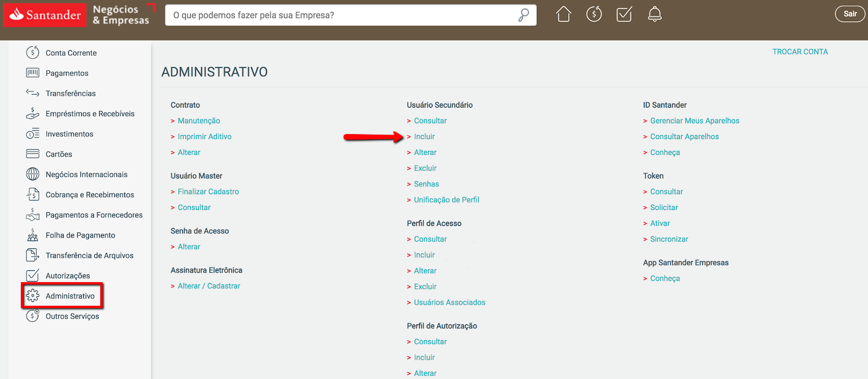
Task: Click the Administrativo gear icon
Action: [33, 296]
